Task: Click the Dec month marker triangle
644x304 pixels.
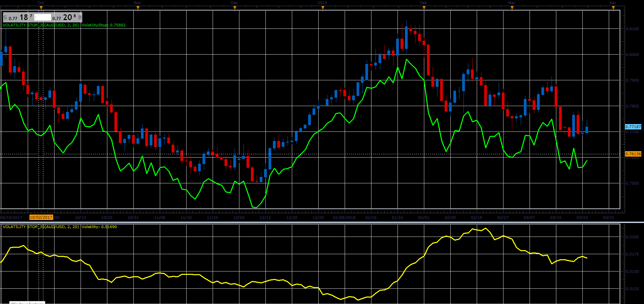Action: [235, 8]
